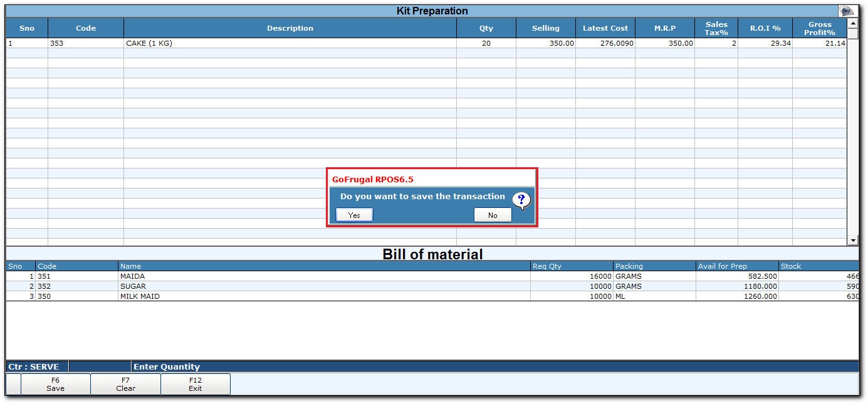The image size is (868, 404).
Task: Click the quantity cell showing 20
Action: 486,43
